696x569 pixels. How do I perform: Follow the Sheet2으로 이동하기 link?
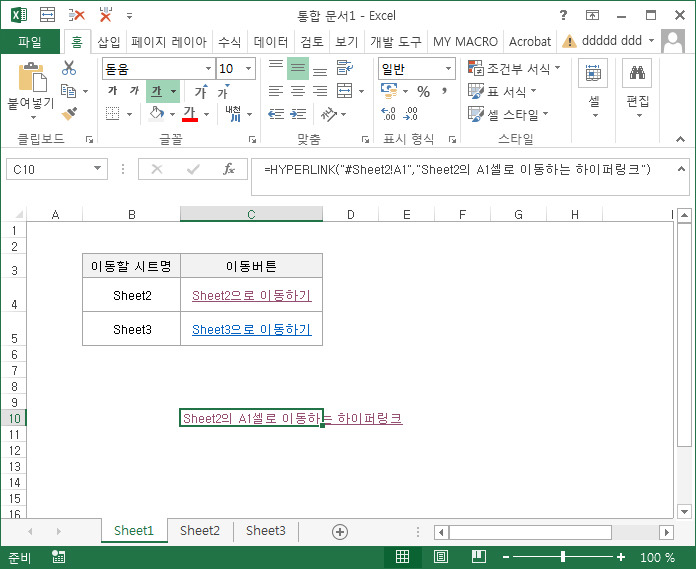pos(252,295)
